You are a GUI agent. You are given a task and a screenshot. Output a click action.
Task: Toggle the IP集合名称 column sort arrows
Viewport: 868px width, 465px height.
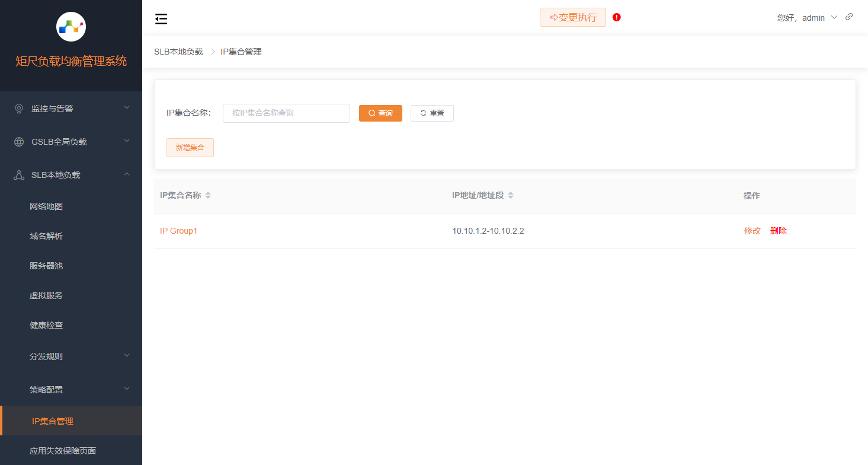(208, 195)
